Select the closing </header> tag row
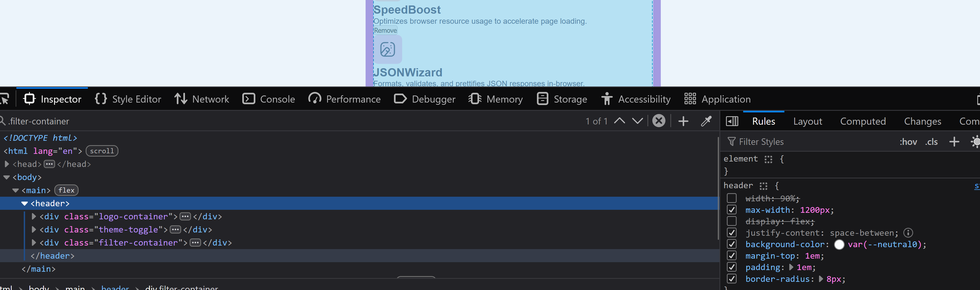The image size is (980, 290). click(x=359, y=256)
